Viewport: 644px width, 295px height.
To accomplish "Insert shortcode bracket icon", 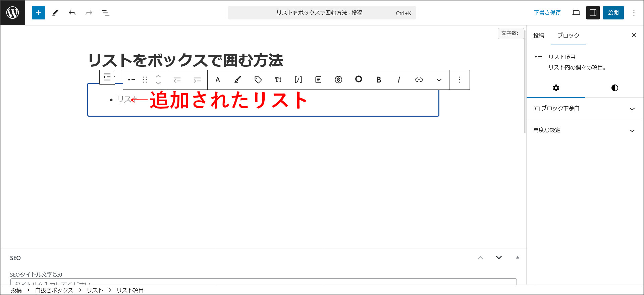I will pos(298,80).
